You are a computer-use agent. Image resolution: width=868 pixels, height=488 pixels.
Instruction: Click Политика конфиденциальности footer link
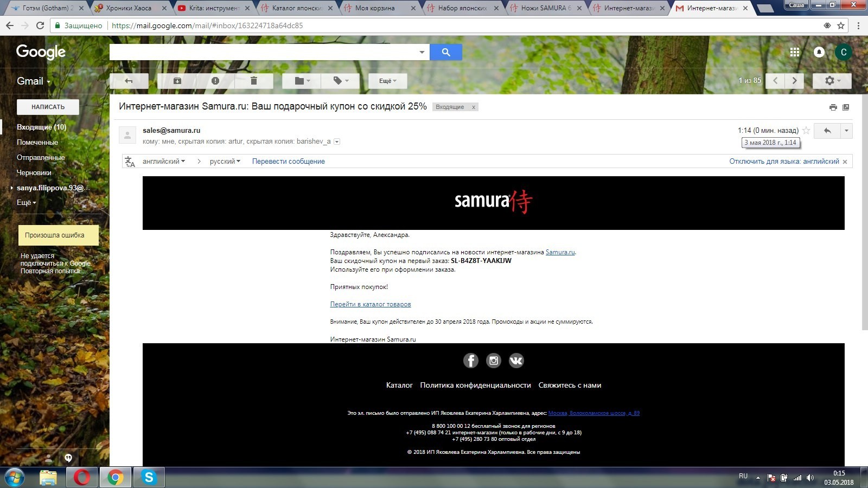pos(475,385)
